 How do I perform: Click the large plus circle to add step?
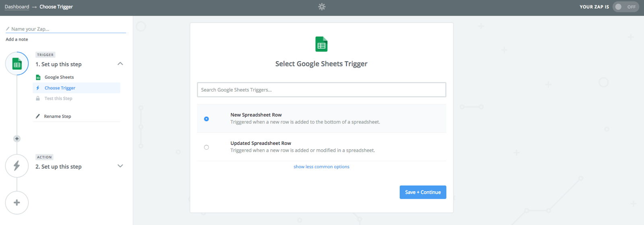17,202
